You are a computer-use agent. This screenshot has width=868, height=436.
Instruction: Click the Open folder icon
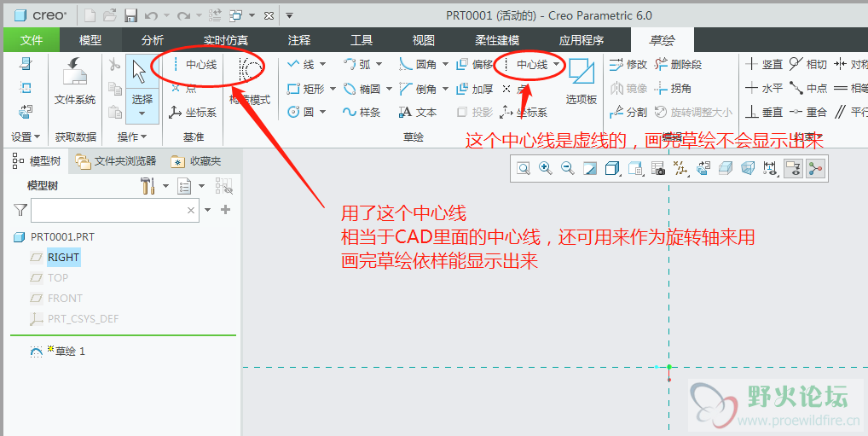110,15
